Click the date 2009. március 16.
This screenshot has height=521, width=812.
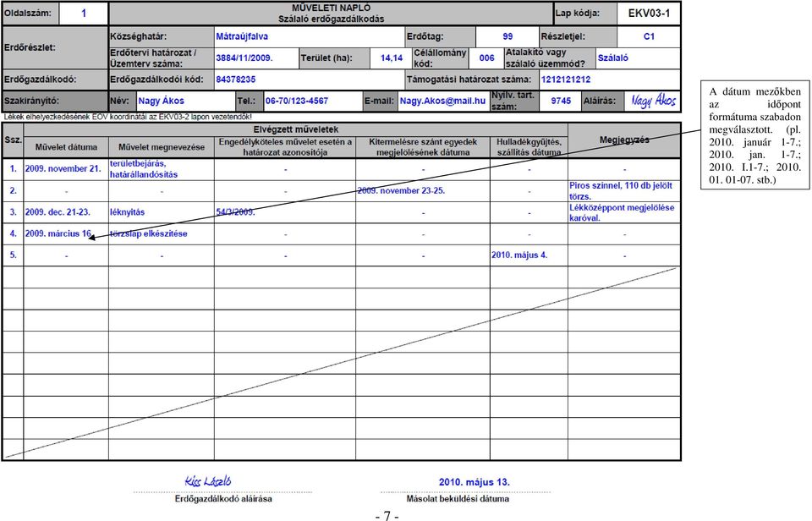tap(58, 233)
